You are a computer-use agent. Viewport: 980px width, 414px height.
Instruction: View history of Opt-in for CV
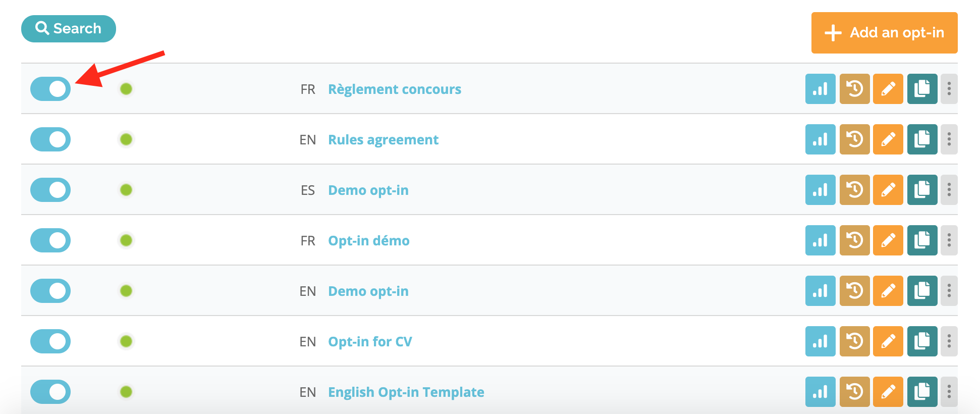(x=854, y=341)
